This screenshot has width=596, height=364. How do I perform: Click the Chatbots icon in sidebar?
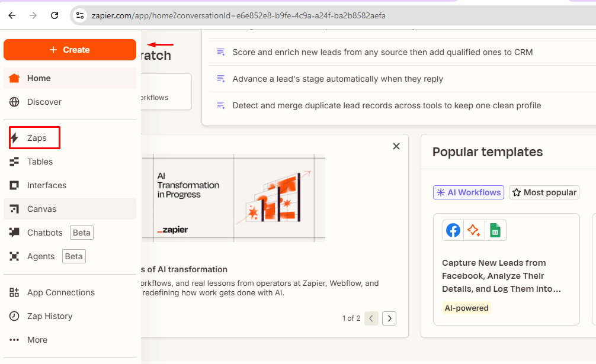click(15, 233)
